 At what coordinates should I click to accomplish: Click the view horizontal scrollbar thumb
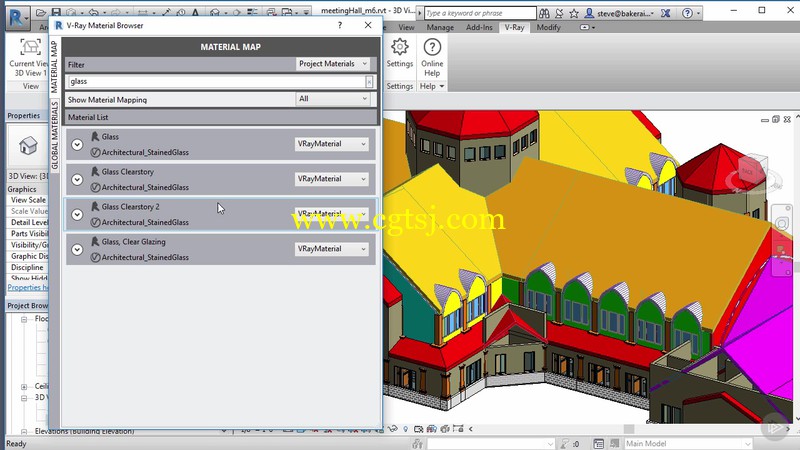pyautogui.click(x=629, y=429)
